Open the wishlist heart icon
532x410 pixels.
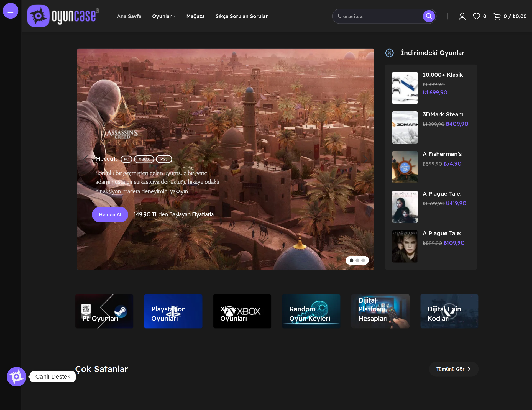476,16
